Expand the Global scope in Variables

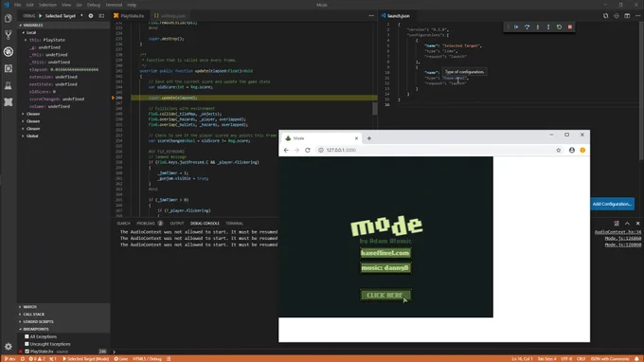[32, 136]
